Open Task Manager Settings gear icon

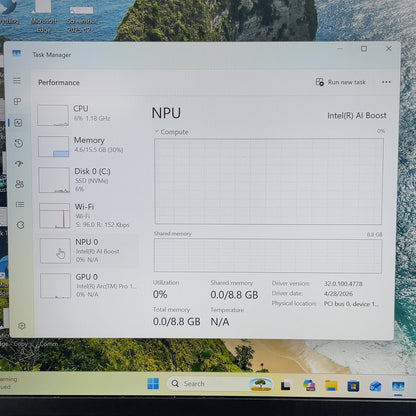pyautogui.click(x=22, y=326)
